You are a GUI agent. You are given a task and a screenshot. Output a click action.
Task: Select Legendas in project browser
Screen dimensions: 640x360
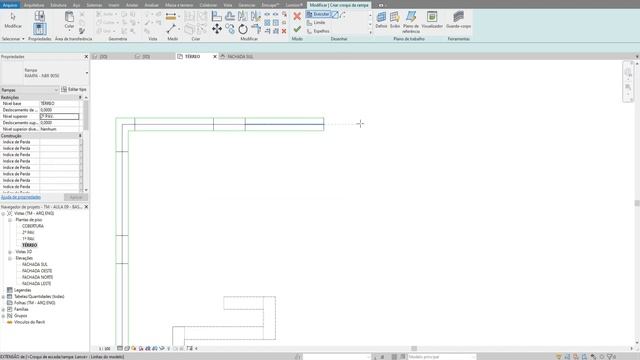click(x=22, y=290)
